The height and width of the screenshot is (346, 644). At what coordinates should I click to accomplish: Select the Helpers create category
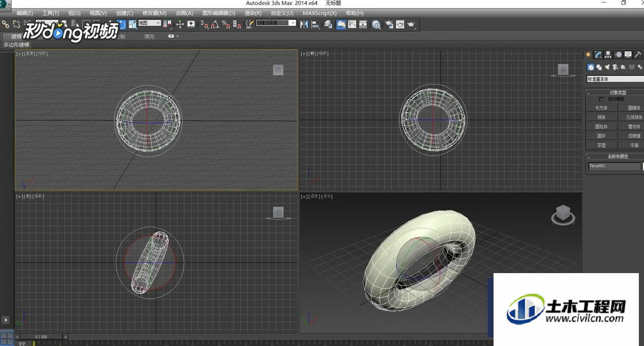[x=623, y=67]
